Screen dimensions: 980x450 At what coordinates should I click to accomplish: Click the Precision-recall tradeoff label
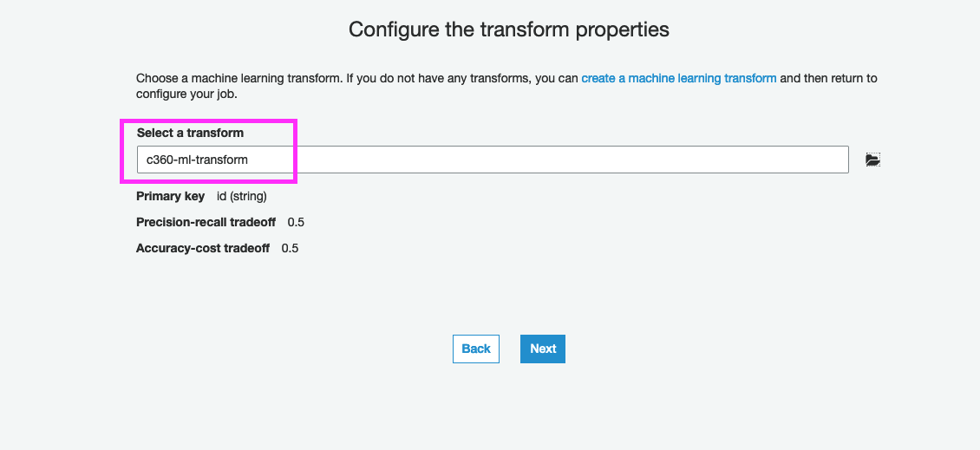(x=206, y=223)
